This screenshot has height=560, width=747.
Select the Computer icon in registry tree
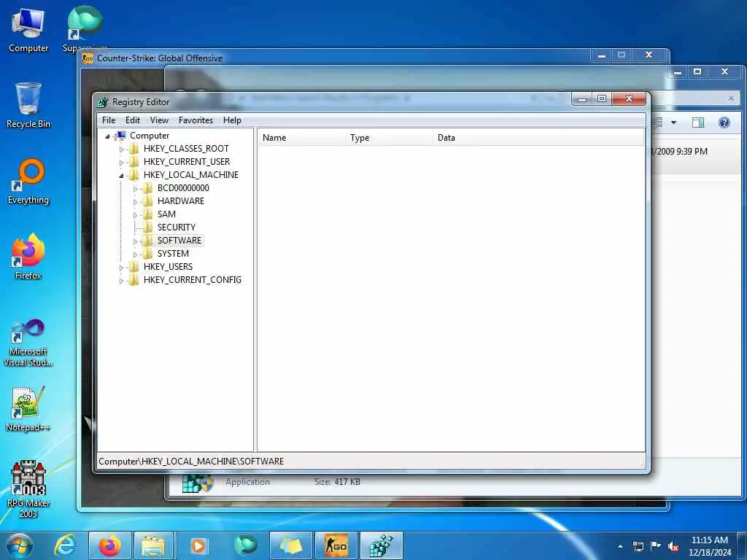121,136
